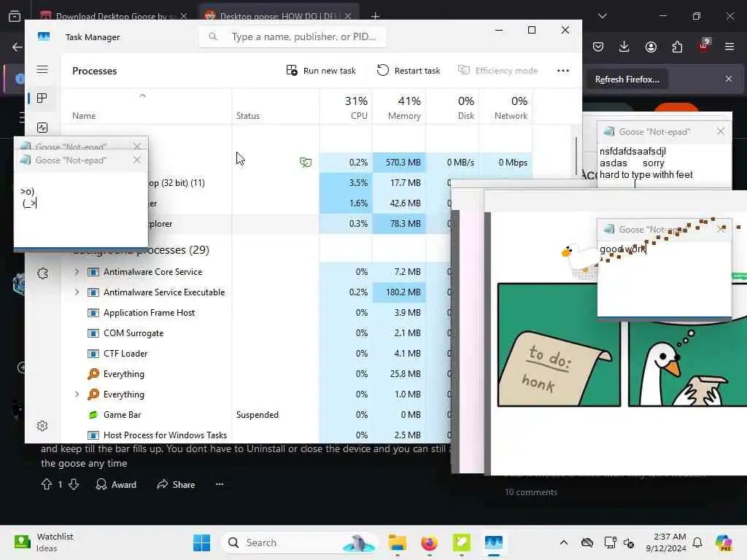Open the Services icon in Task Manager sidebar
Viewport: 747px width, 560px height.
pyautogui.click(x=42, y=273)
